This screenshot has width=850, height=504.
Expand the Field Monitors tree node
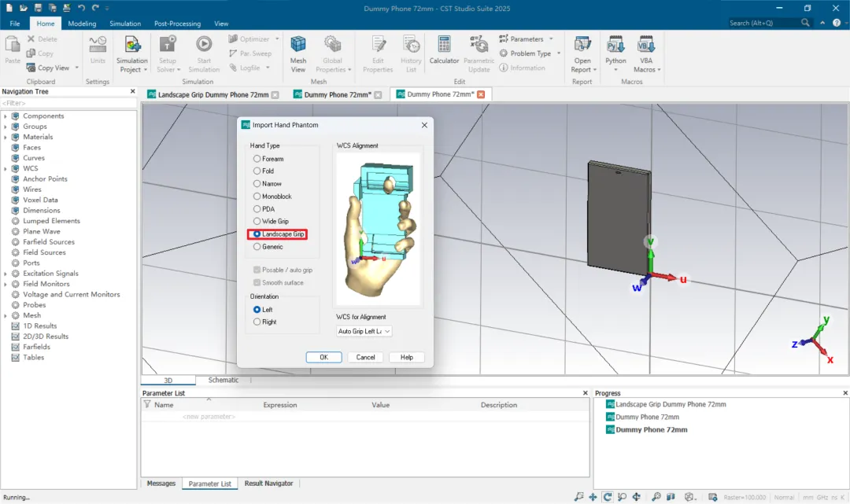click(6, 284)
